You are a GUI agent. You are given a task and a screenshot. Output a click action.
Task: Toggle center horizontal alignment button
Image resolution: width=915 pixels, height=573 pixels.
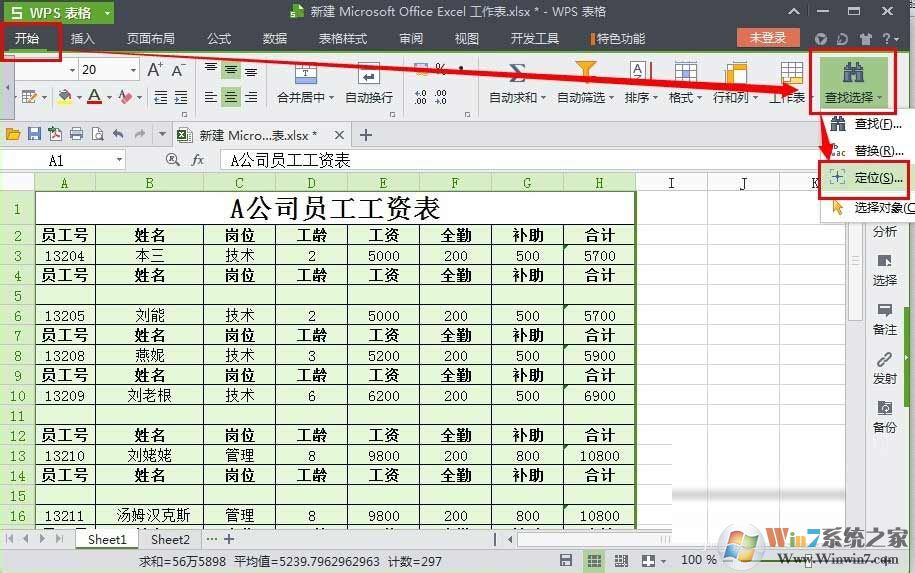(x=231, y=97)
